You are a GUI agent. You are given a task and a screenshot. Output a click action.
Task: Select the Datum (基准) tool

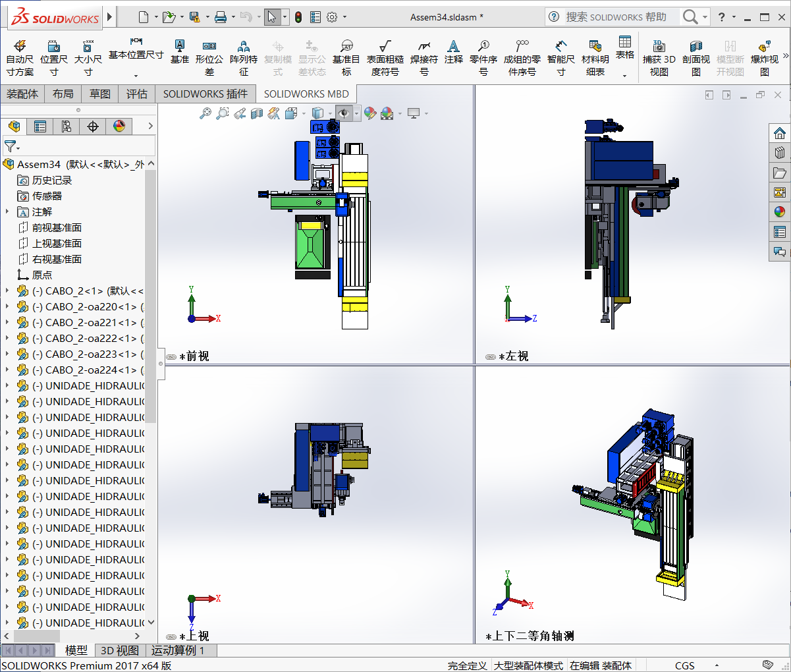point(179,51)
